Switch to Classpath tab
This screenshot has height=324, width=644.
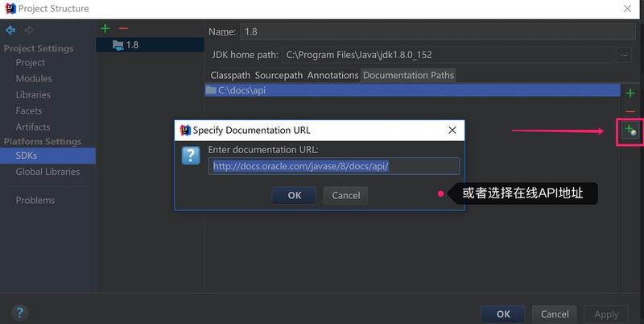tap(230, 75)
